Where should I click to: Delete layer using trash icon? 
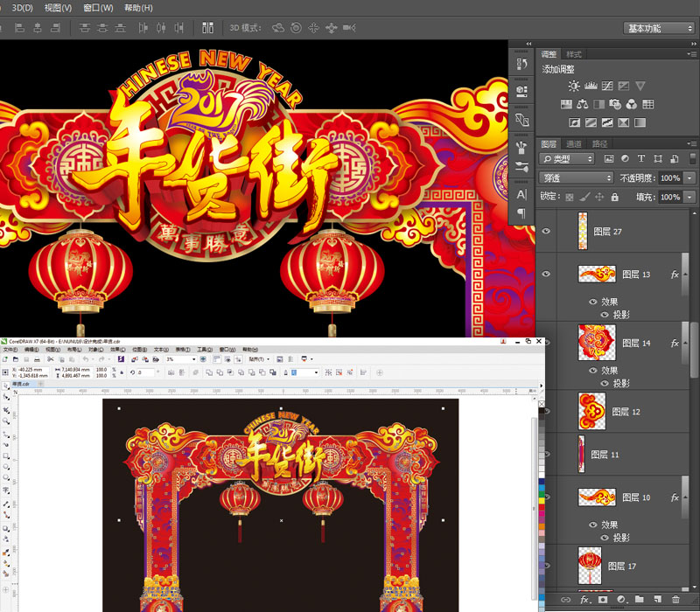(675, 600)
